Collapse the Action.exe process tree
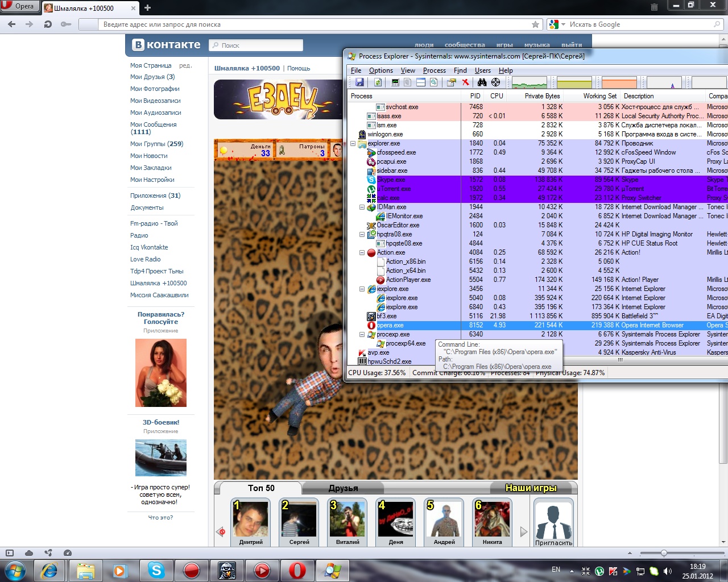The height and width of the screenshot is (582, 728). click(362, 253)
